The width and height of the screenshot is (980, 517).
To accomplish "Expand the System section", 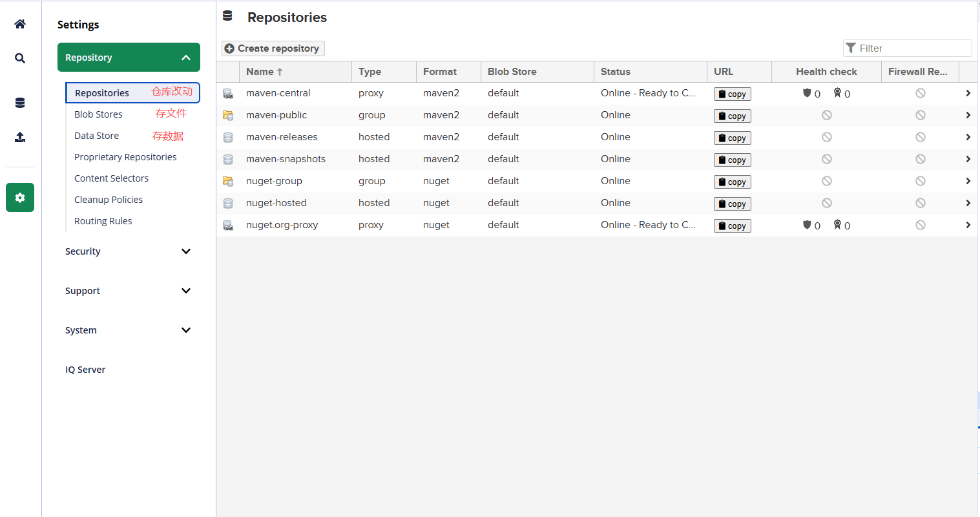I will (129, 330).
